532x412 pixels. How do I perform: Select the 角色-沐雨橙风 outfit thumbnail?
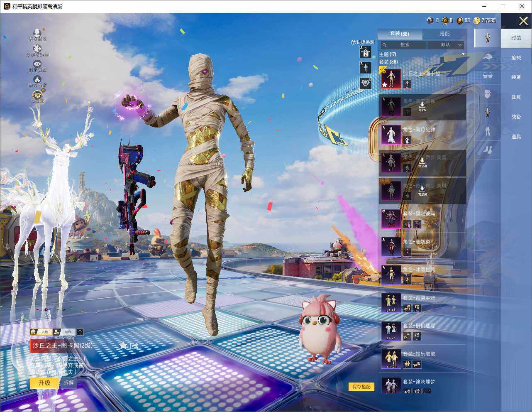391,275
